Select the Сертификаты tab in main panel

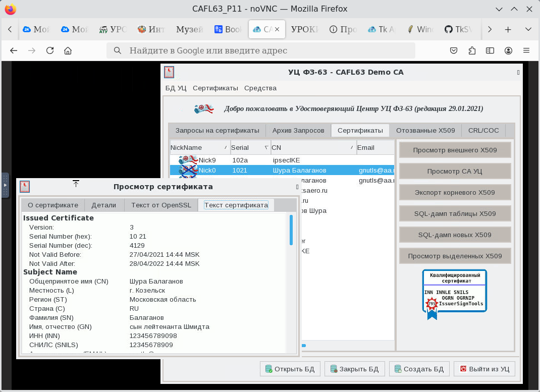(360, 131)
